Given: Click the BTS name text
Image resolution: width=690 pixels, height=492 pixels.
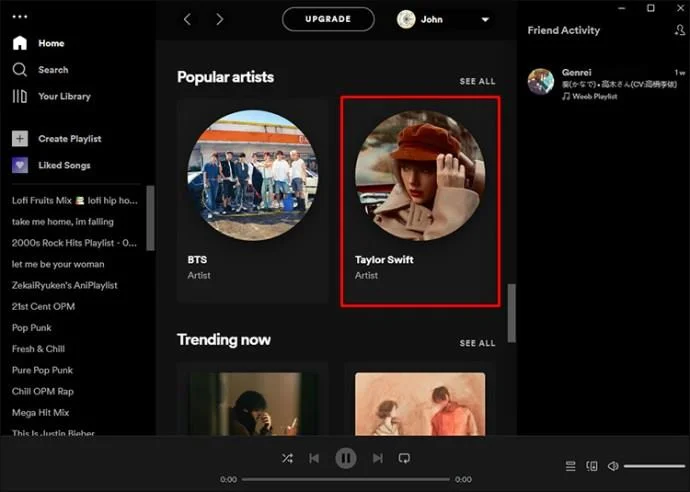Looking at the screenshot, I should (197, 260).
